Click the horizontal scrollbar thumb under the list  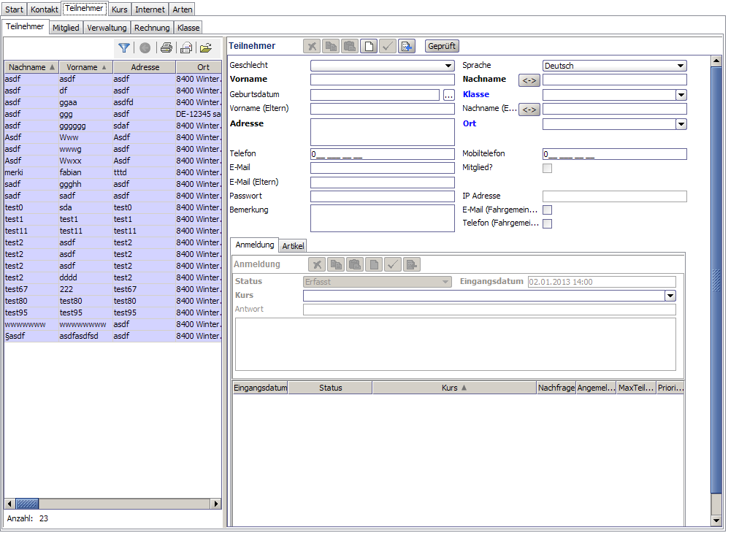pyautogui.click(x=27, y=504)
